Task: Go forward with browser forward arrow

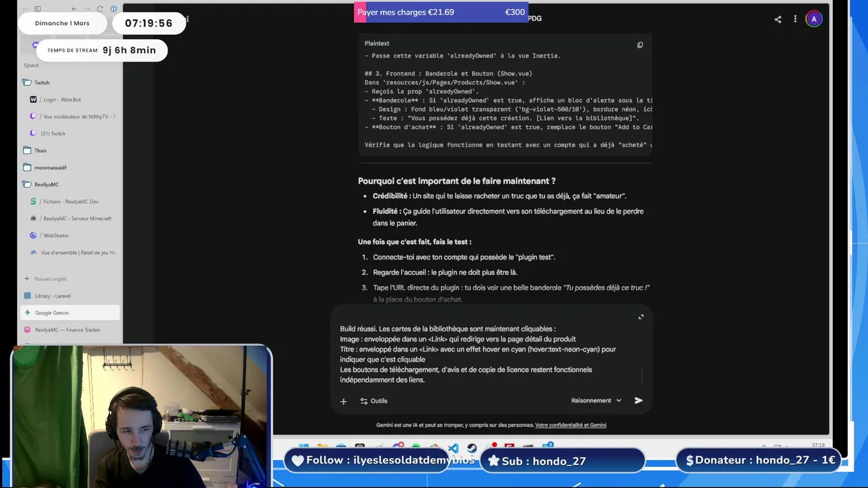Action: click(x=87, y=9)
